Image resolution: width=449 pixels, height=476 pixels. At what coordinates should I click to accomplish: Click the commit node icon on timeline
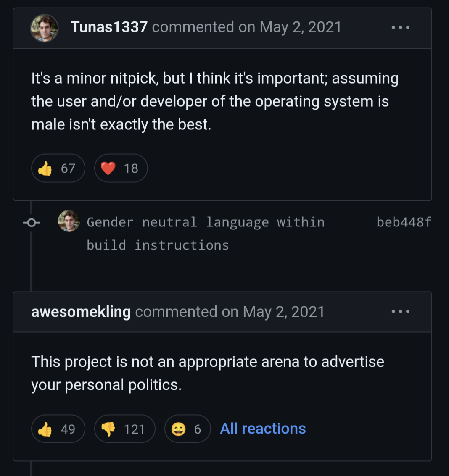[x=32, y=223]
